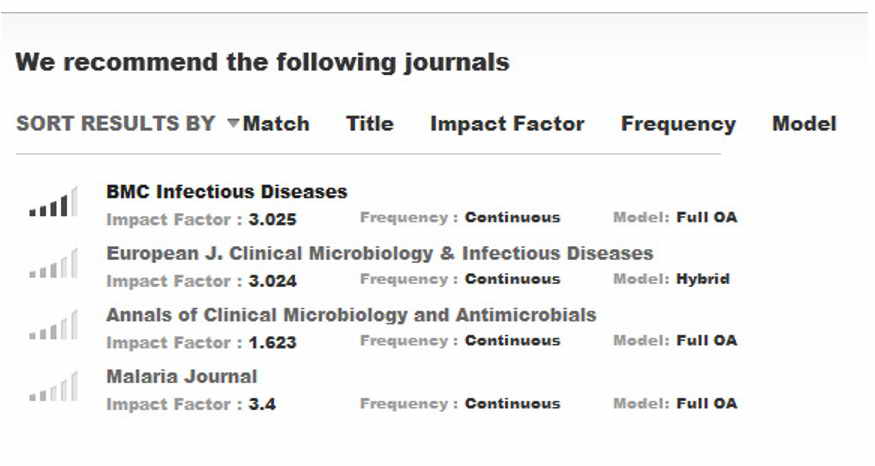Screen dimensions: 875x466
Task: Click the Hybrid model label
Action: (x=703, y=278)
